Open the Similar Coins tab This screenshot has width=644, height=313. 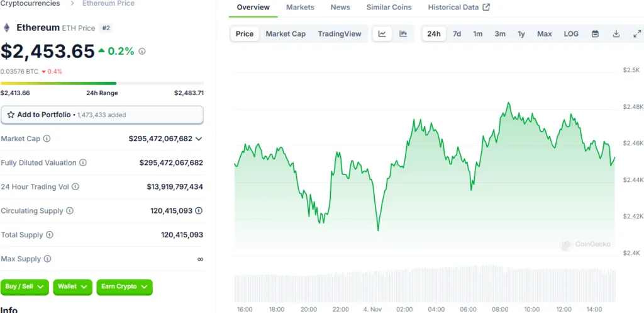(x=389, y=7)
